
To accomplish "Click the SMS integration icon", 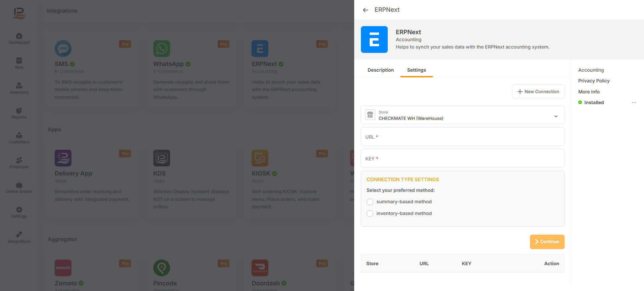I will coord(63,49).
